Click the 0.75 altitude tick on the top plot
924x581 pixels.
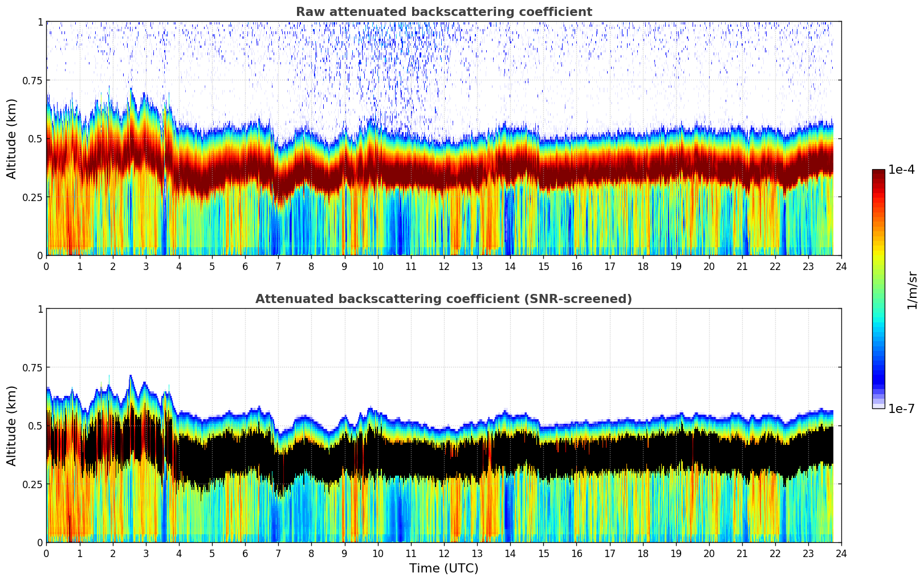coord(32,80)
